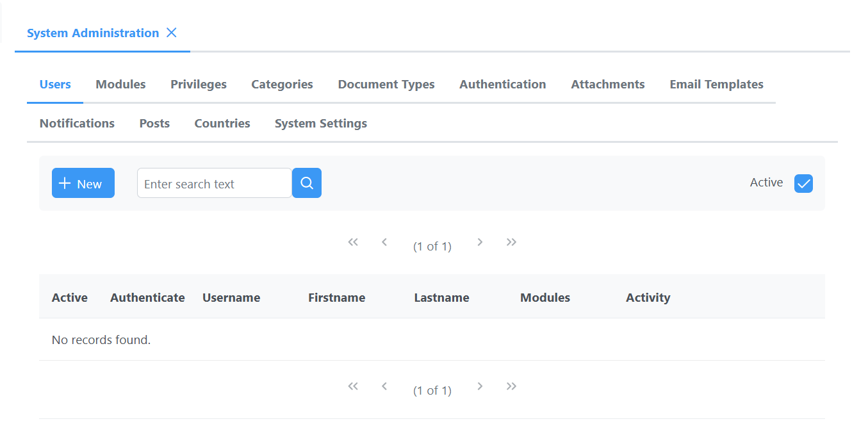Select the Notifications tab
868x435 pixels.
pyautogui.click(x=77, y=123)
